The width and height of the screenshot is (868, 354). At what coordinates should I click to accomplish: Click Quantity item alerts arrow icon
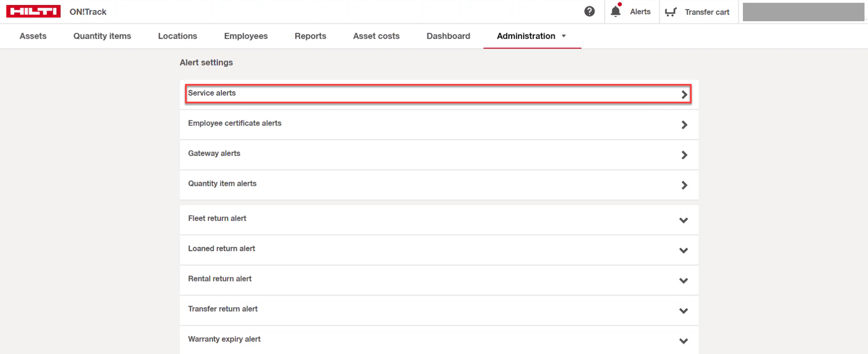(684, 185)
